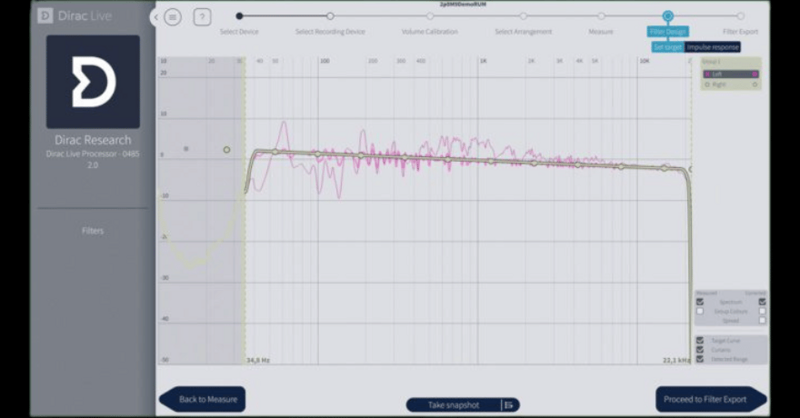The width and height of the screenshot is (800, 418).
Task: Click the Filter Design step node
Action: (x=667, y=16)
